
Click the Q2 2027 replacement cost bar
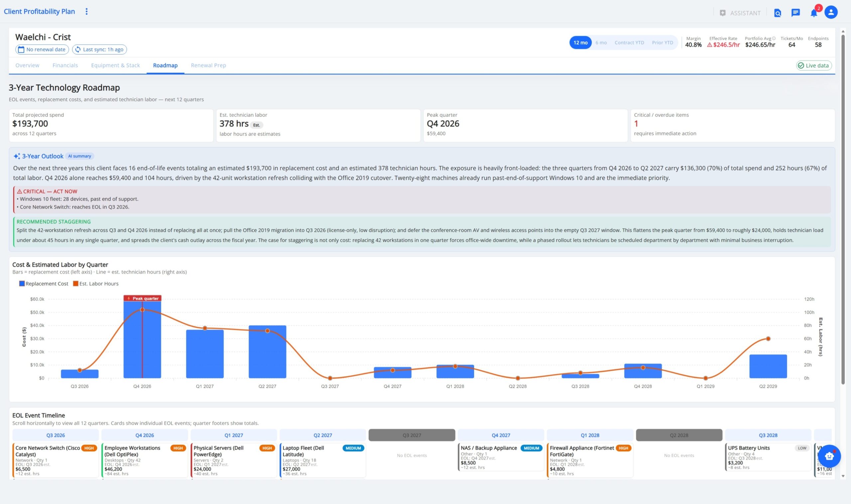tap(267, 352)
